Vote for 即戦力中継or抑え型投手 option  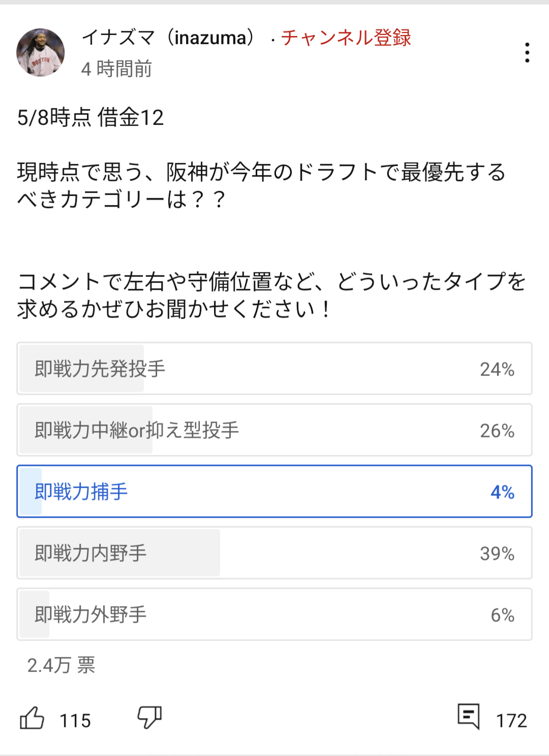[x=274, y=430]
